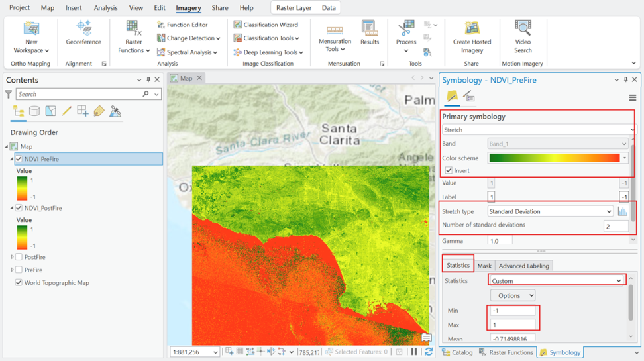Open the Raster Functions pane tab
The image size is (644, 361).
point(506,352)
